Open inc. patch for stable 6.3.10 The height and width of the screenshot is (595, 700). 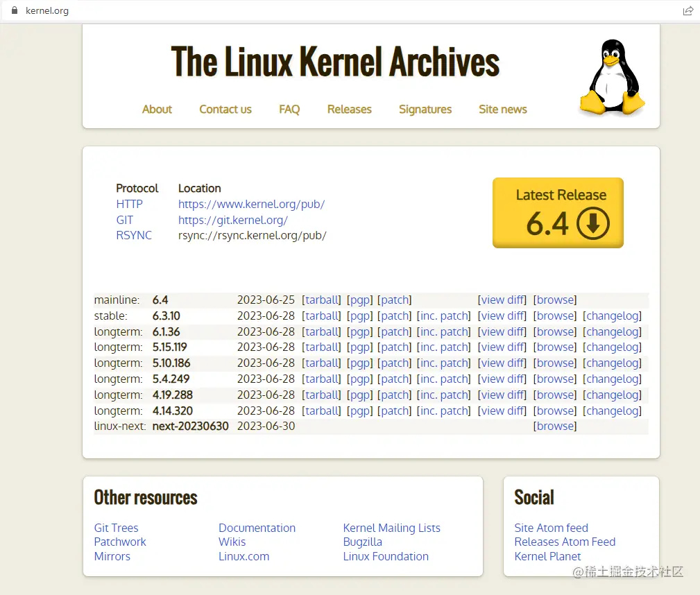(x=444, y=316)
